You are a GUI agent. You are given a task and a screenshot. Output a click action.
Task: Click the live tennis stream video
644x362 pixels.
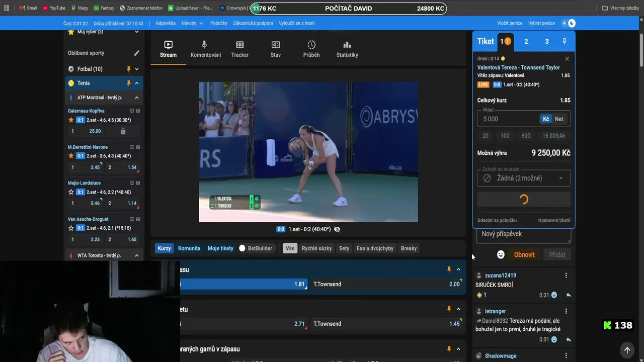(x=308, y=152)
